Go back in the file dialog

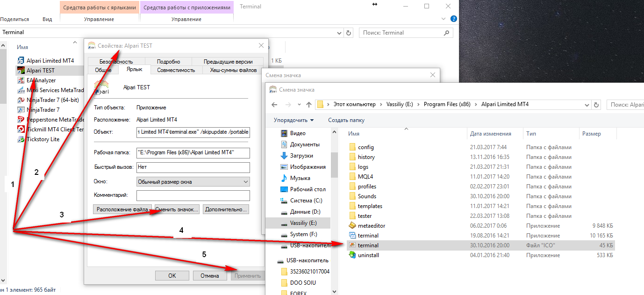pos(274,105)
